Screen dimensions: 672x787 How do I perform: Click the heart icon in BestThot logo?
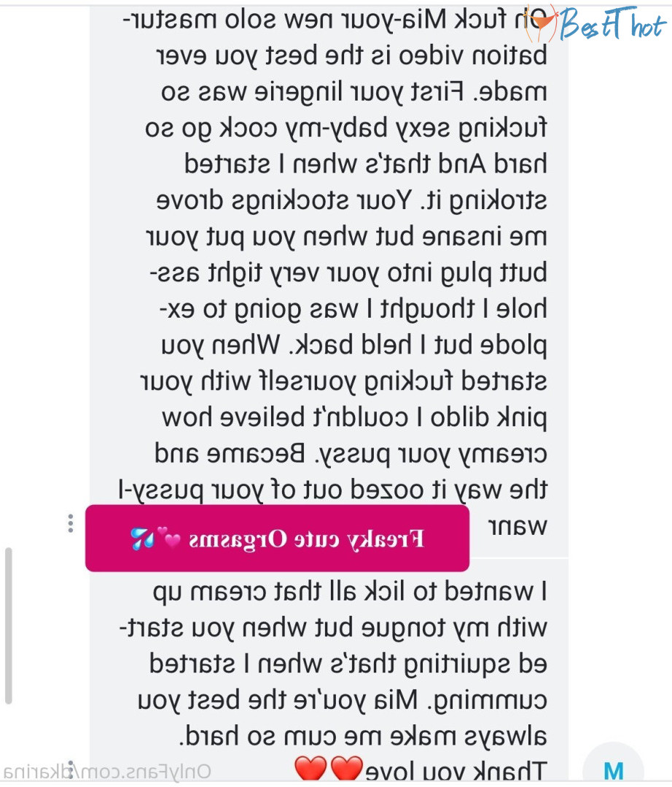point(541,23)
